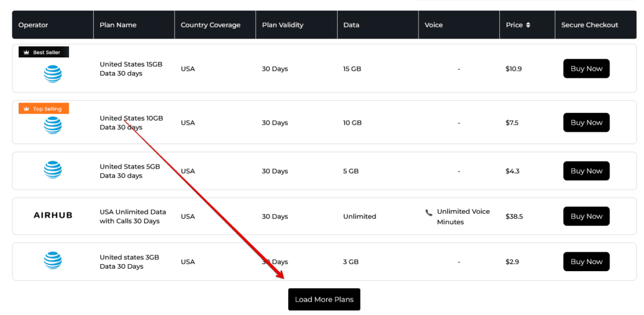Click the Country Coverage column header
644x315 pixels.
(210, 25)
